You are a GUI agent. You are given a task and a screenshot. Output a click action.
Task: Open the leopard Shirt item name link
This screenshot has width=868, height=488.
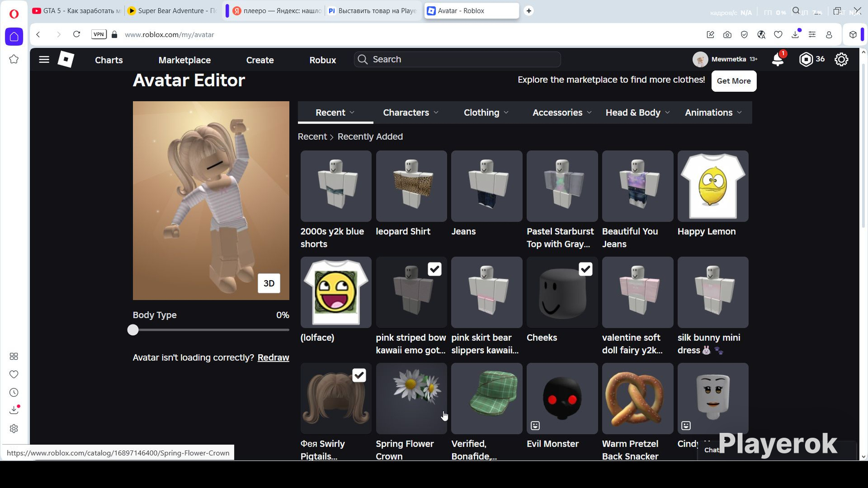point(403,232)
